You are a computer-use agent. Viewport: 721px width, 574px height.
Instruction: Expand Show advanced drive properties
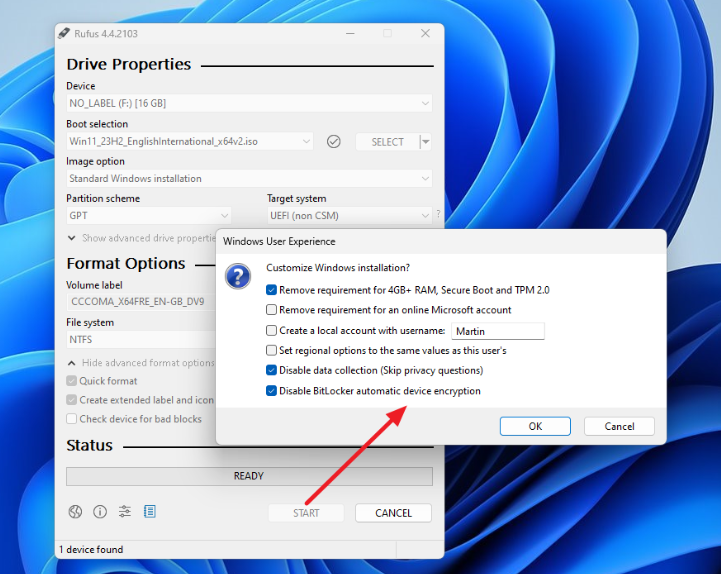[142, 238]
